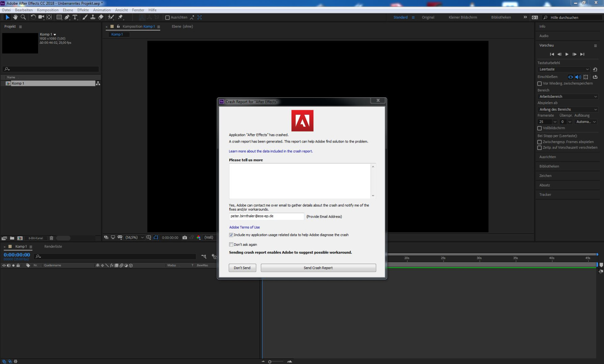Select the Puppet Pin tool
Viewport: 604px width, 364px height.
pyautogui.click(x=120, y=17)
